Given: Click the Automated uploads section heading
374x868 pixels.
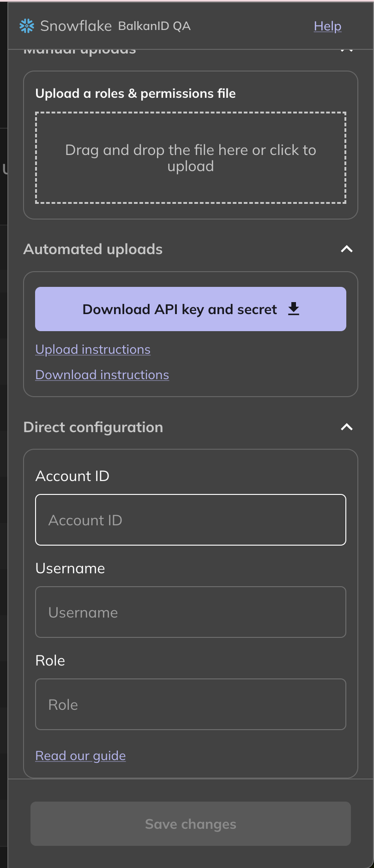Looking at the screenshot, I should 93,249.
